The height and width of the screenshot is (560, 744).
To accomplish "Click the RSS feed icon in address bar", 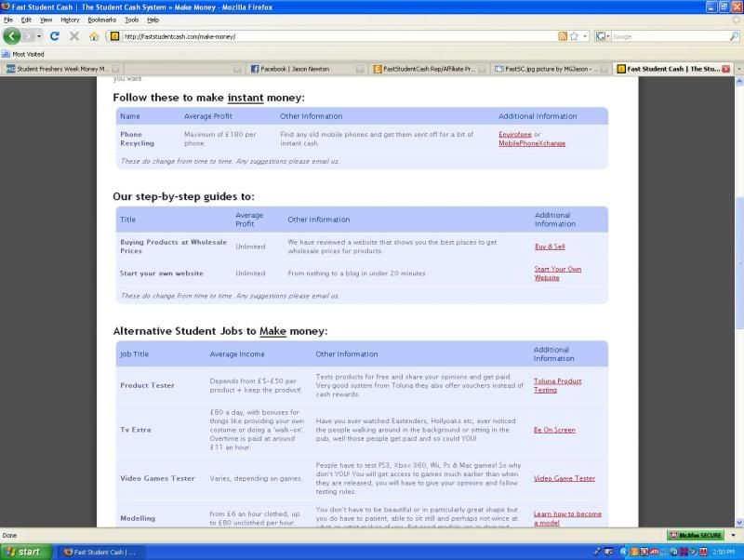I will (563, 36).
